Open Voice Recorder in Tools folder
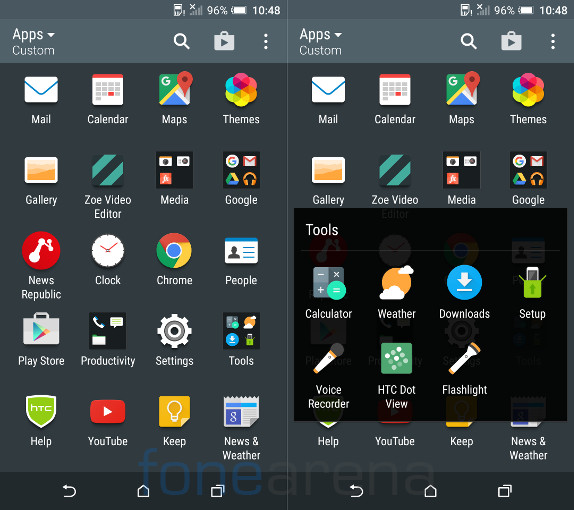Screen dimensions: 574x510 (x=329, y=359)
